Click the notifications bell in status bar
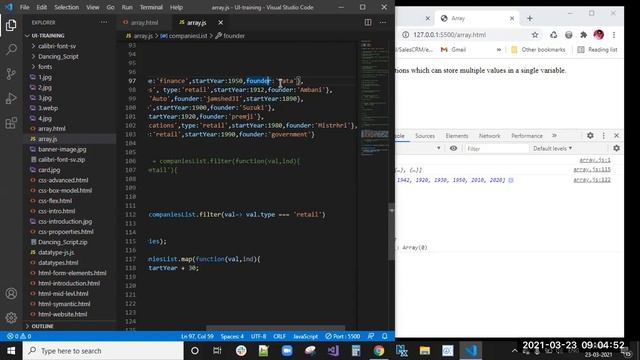Screen dimensions: 640x360 [384, 336]
